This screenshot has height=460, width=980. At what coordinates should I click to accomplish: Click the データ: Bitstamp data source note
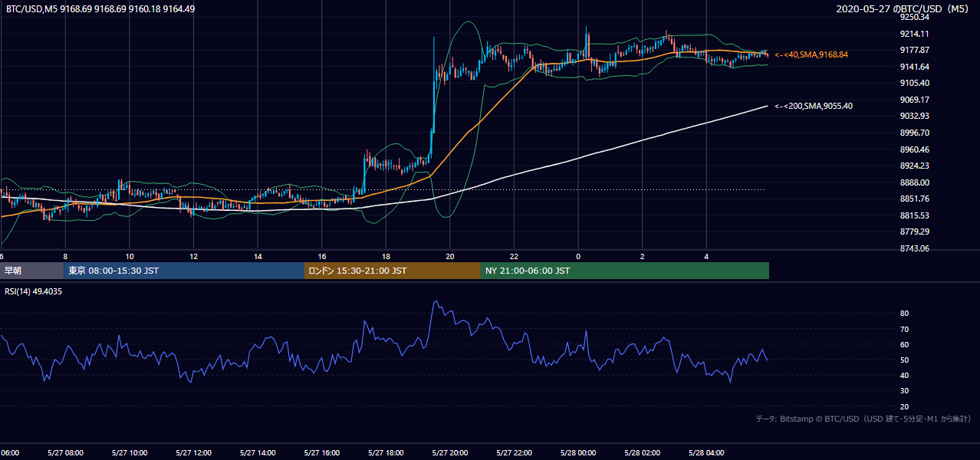(863, 419)
